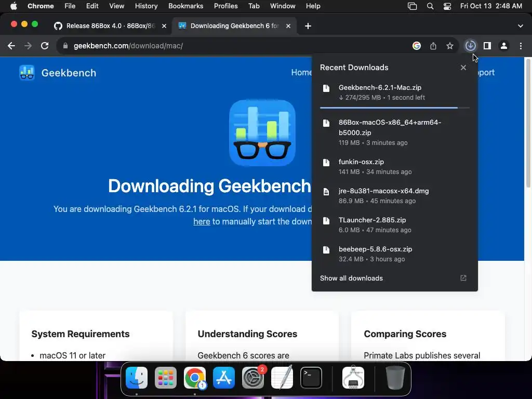Open funkin-osx.zip download entry
The width and height of the screenshot is (532, 399).
coord(395,167)
